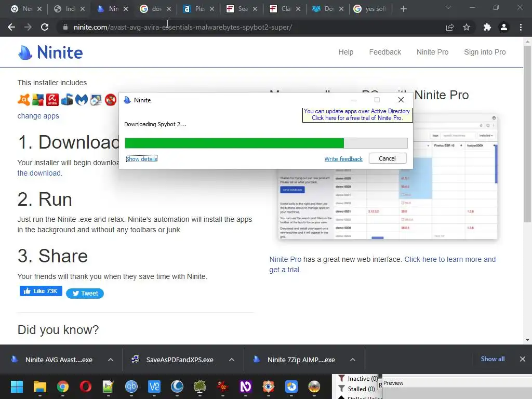The height and width of the screenshot is (399, 532).
Task: Click the Spybot icon in installer list
Action: [x=96, y=100]
